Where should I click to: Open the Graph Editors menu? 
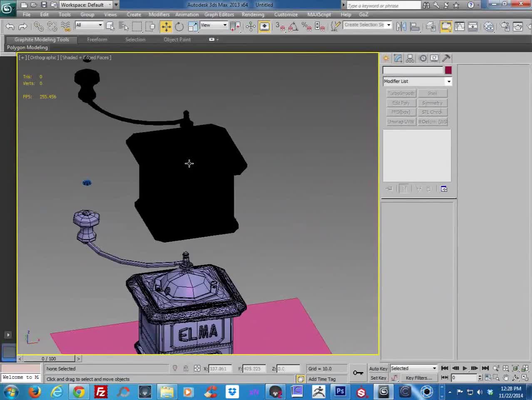tap(219, 15)
